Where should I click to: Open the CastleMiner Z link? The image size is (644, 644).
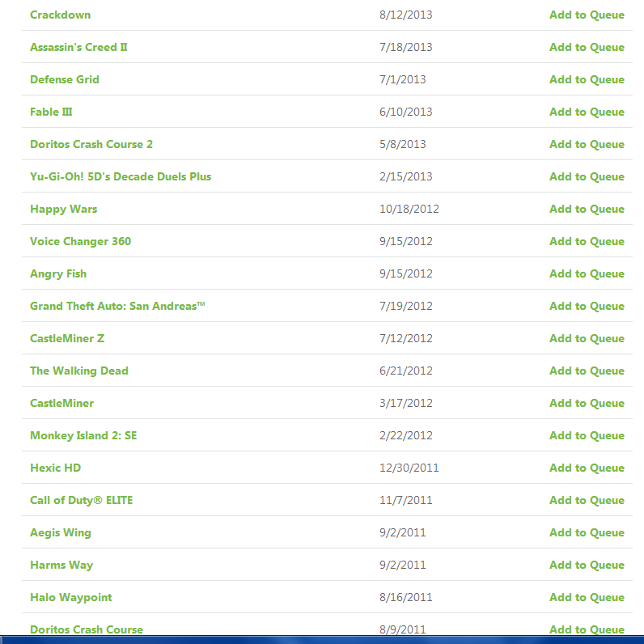tap(67, 338)
